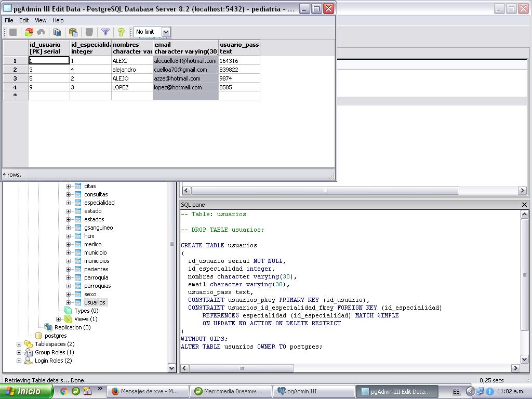Expand the citas table node
This screenshot has width=532, height=399.
click(x=68, y=187)
